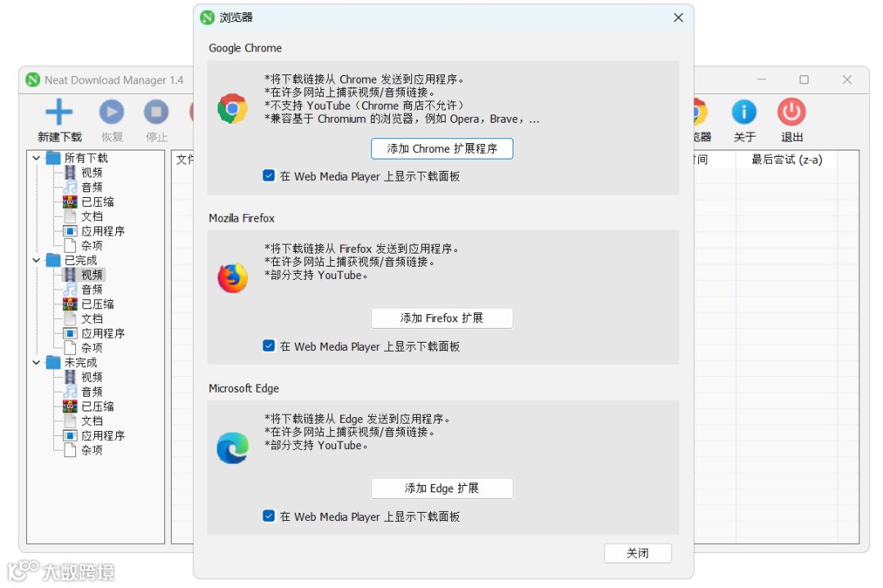Click the 关闭 button in dialog
The image size is (883, 588).
click(x=638, y=553)
